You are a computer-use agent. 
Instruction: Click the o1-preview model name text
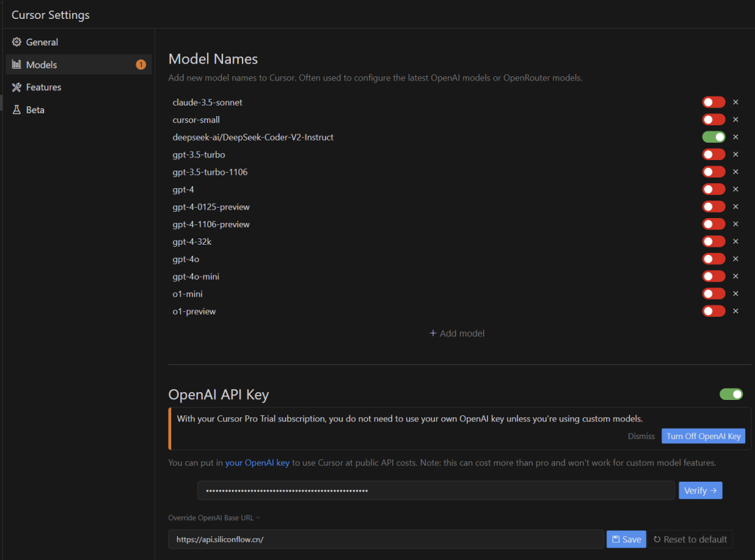[x=194, y=312]
